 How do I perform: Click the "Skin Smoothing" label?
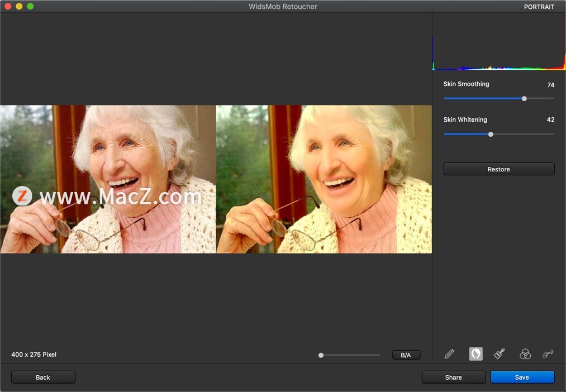pos(467,84)
